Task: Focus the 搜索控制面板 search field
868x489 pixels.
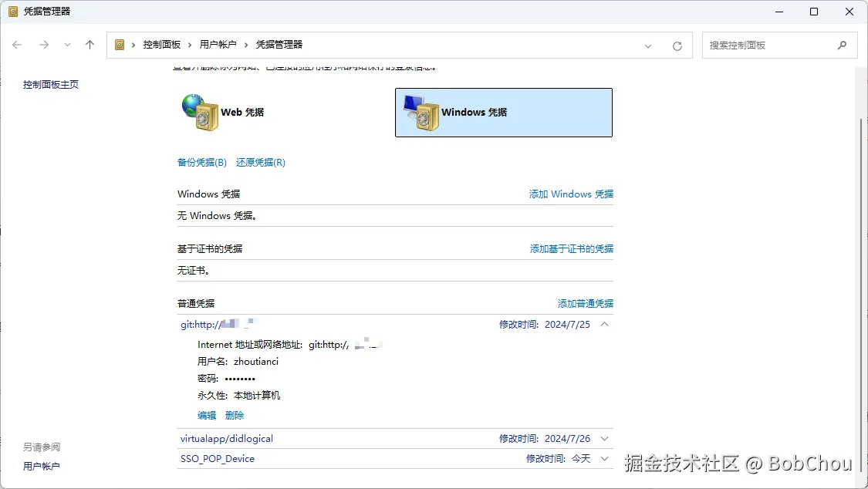Action: 779,46
